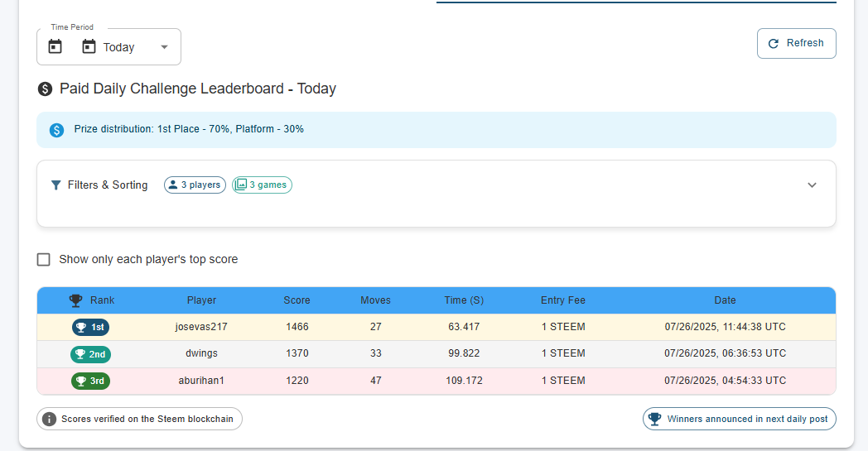Click date 07/26/2025, 11:44:38 UTC
Viewport: 868px width, 451px height.
(x=726, y=327)
